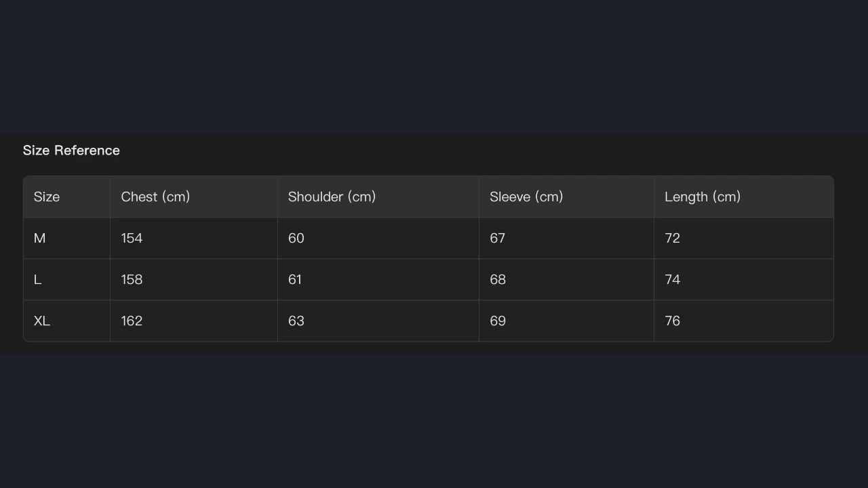Click the Shoulder (cm) column header
Viewport: 868px width, 488px height.
332,197
